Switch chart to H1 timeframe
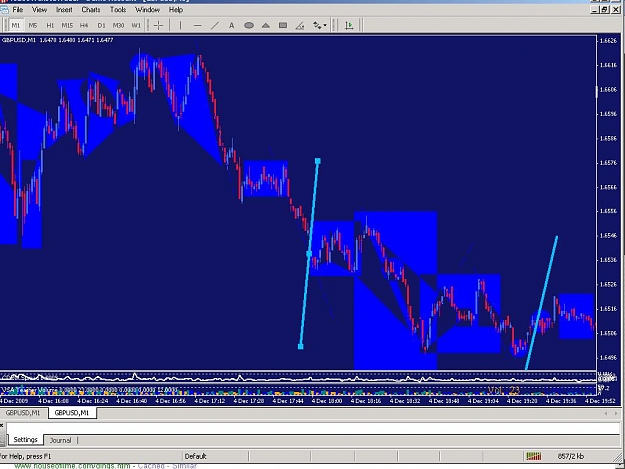 [x=50, y=26]
